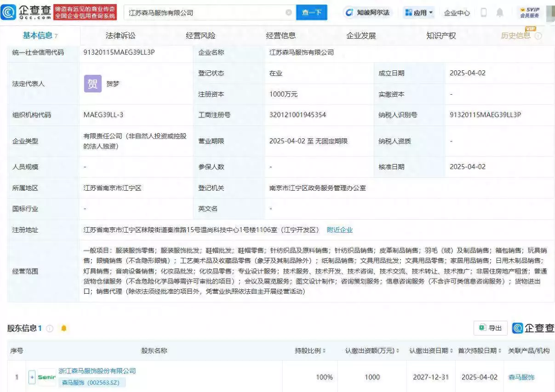The height and width of the screenshot is (392, 555).
Task: Click the Qcc.com logo in the header
Action: [26, 12]
